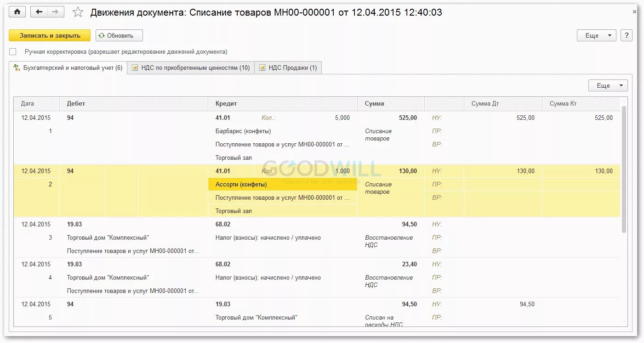Click the Дебет column header
This screenshot has width=644, height=343.
point(134,104)
